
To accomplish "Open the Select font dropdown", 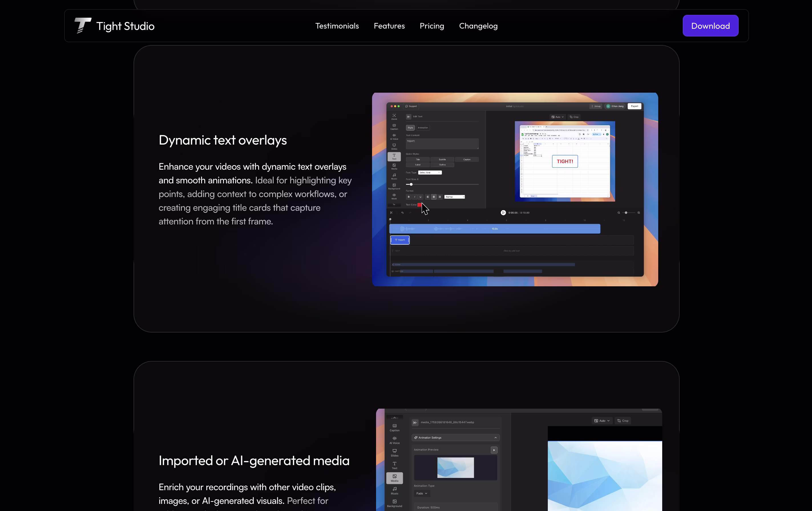I will (430, 173).
